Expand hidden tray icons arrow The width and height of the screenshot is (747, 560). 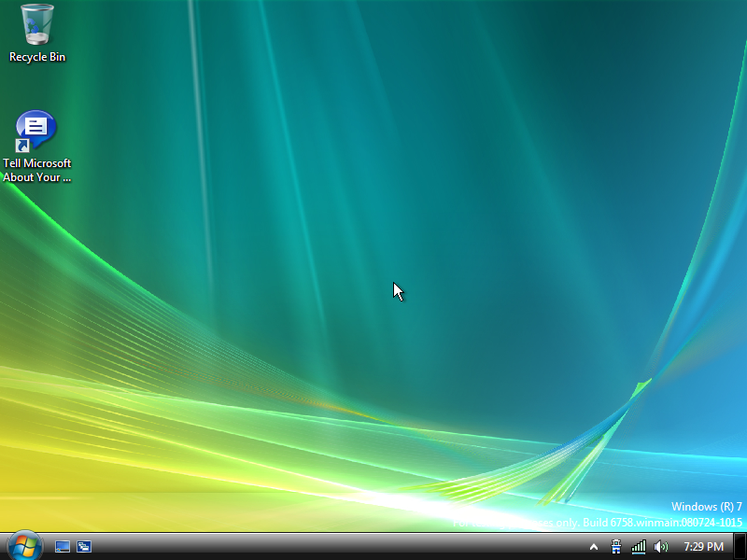(594, 547)
